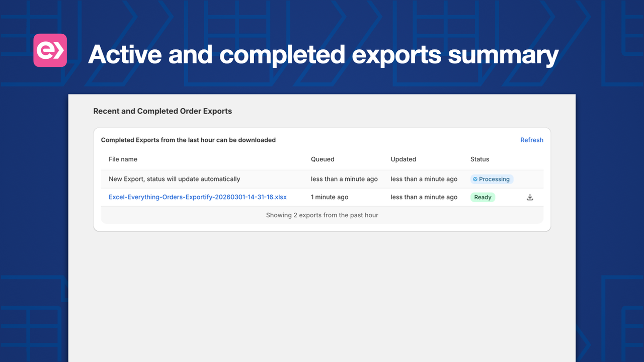The height and width of the screenshot is (362, 644).
Task: Click the "Recent and Completed Order Exports" heading
Action: pyautogui.click(x=163, y=111)
